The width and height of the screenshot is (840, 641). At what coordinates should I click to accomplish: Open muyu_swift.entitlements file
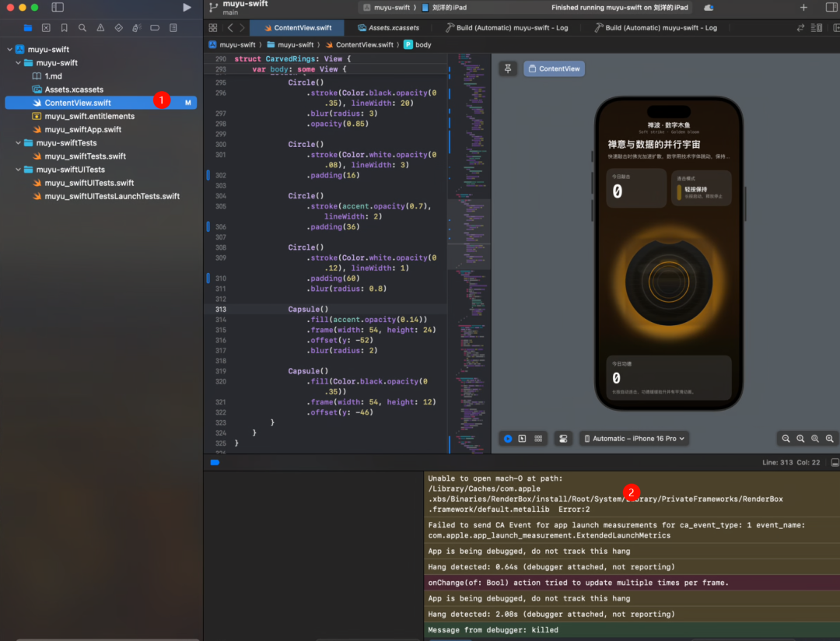point(83,117)
